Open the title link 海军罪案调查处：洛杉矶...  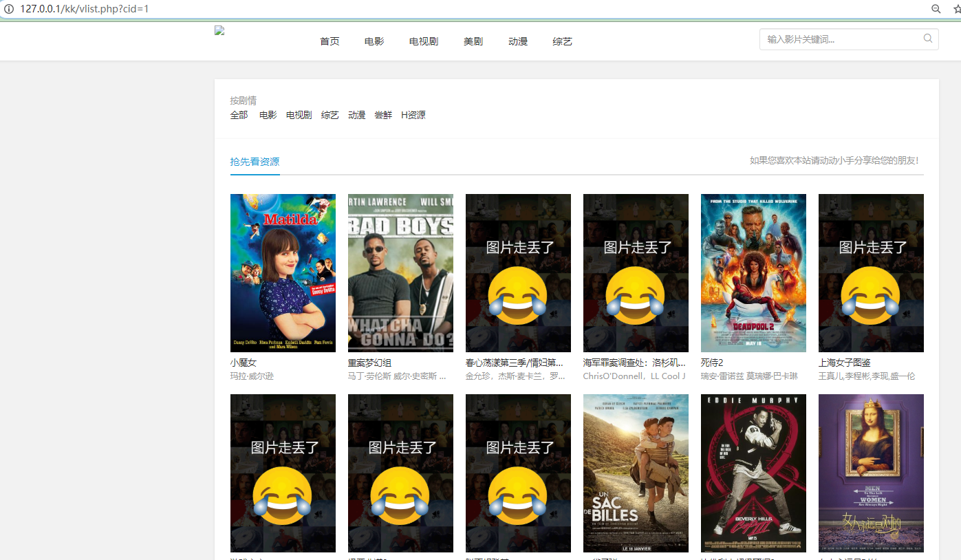[x=634, y=363]
